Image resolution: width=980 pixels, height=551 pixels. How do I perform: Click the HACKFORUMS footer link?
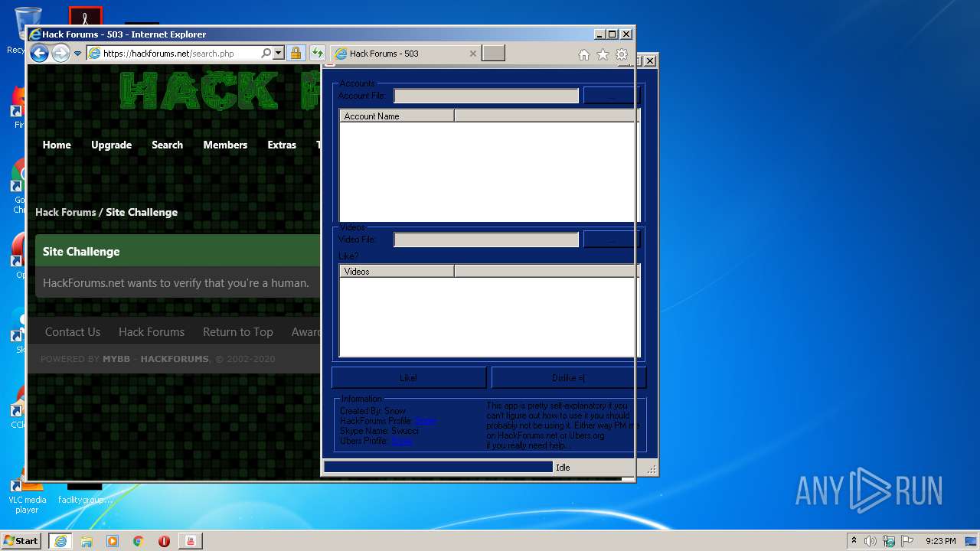(175, 359)
